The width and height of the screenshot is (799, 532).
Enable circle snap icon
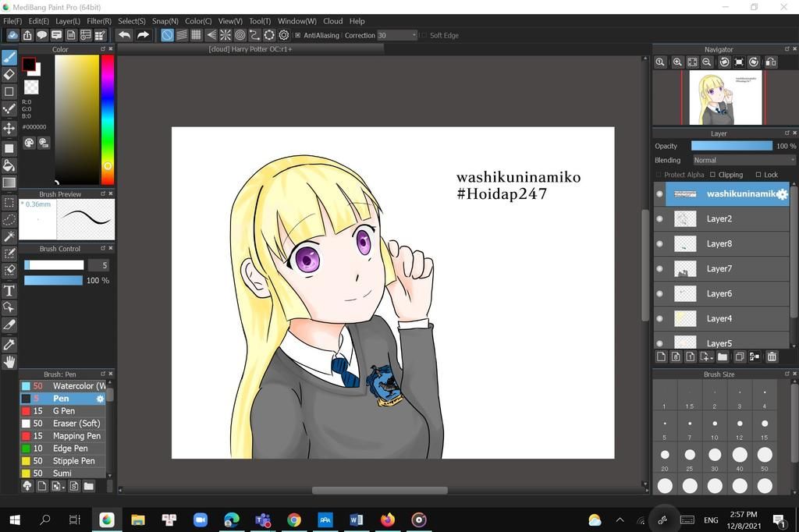point(240,35)
